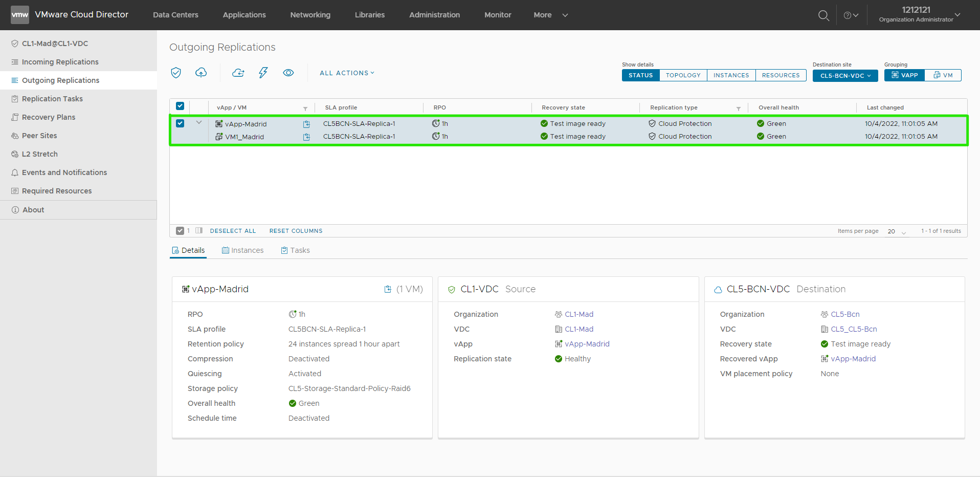980x477 pixels.
Task: Open the Items per page dropdown
Action: (x=897, y=231)
